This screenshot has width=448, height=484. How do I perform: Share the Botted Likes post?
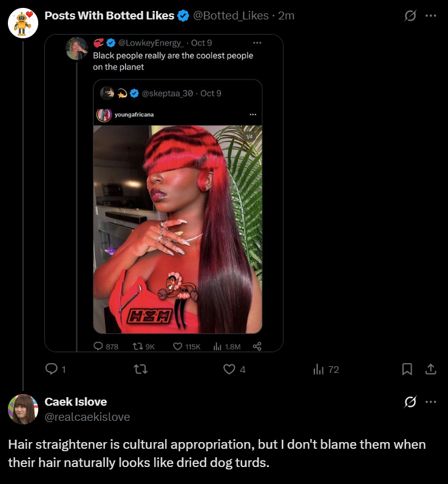click(430, 369)
